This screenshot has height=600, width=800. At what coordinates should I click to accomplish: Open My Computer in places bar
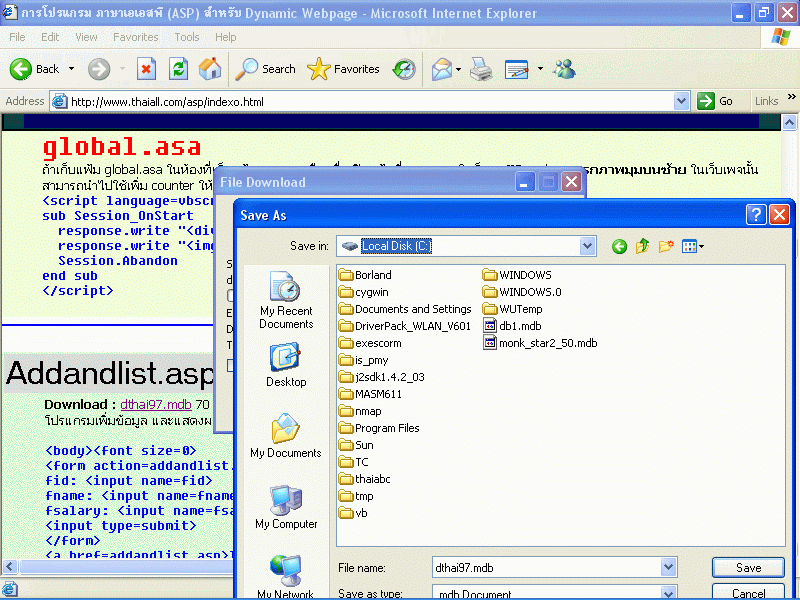(x=286, y=507)
